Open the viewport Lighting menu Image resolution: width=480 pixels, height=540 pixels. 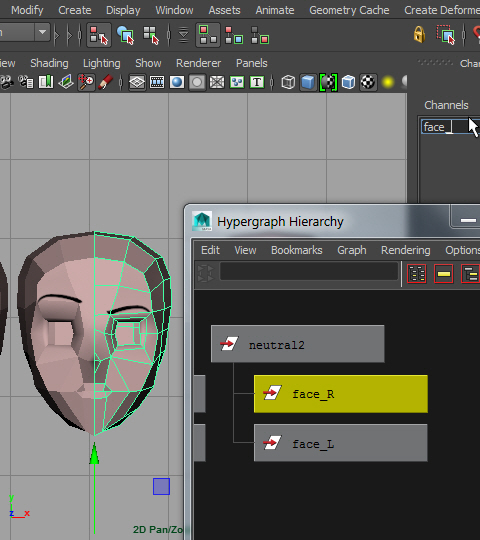point(102,63)
